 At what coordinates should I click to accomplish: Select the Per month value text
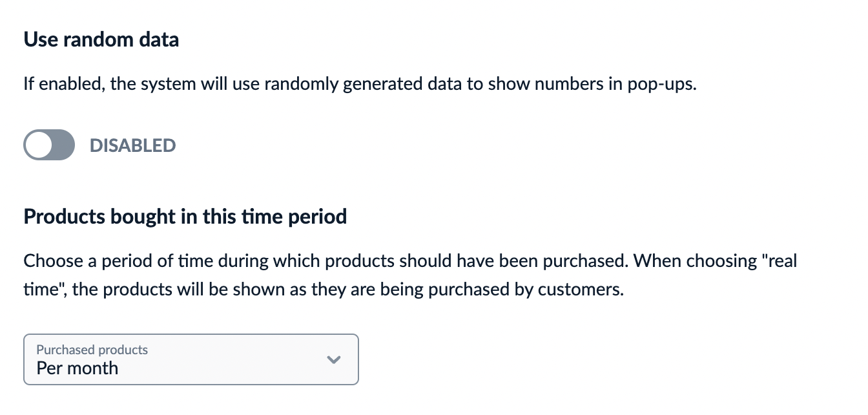[77, 368]
